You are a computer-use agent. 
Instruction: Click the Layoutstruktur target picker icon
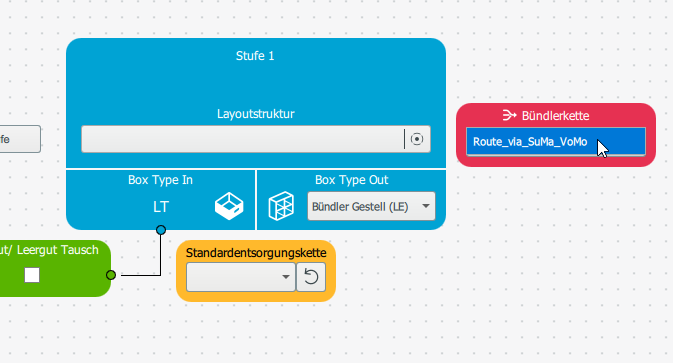tap(416, 139)
